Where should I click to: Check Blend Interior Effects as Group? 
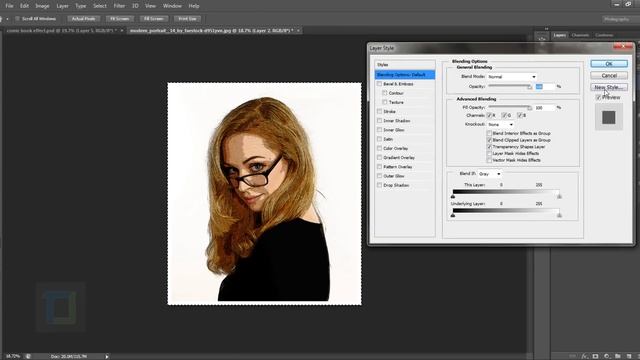click(489, 133)
